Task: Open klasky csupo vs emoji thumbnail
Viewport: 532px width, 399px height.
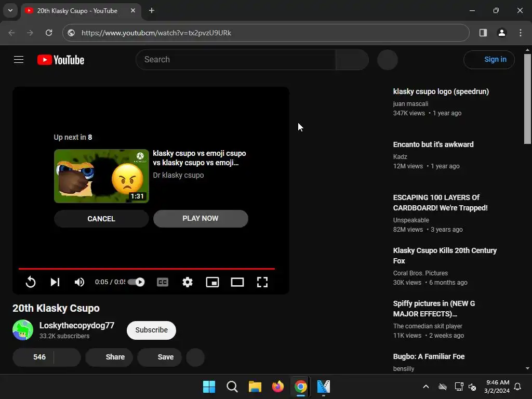Action: point(101,176)
